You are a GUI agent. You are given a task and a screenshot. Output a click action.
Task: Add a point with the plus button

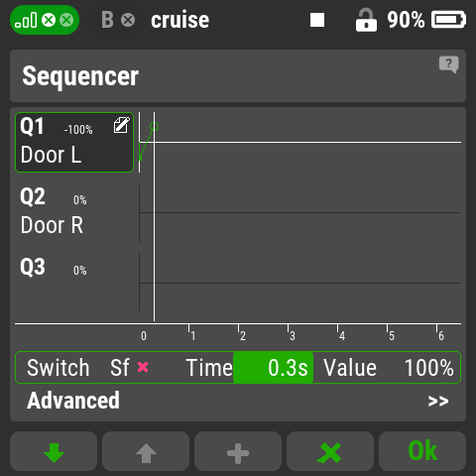(x=238, y=451)
